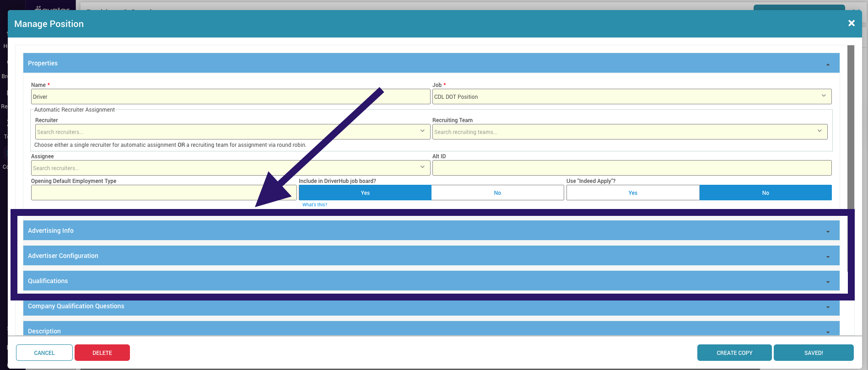The image size is (868, 370).
Task: Close the Manage Position dialog
Action: (851, 23)
